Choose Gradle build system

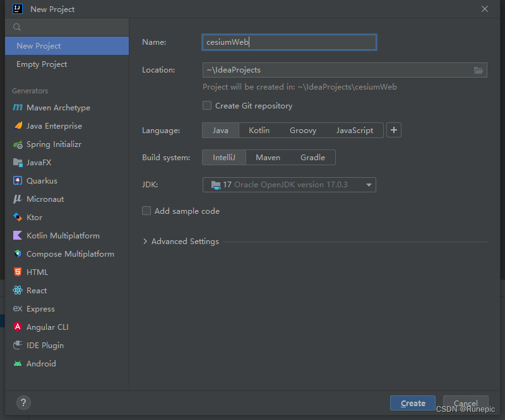312,158
